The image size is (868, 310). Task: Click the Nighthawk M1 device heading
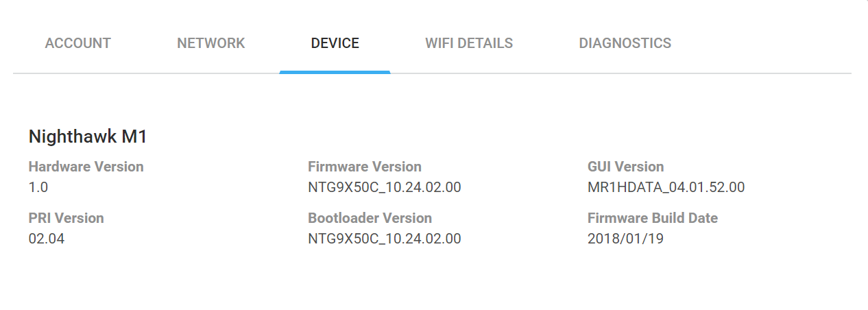pos(88,137)
